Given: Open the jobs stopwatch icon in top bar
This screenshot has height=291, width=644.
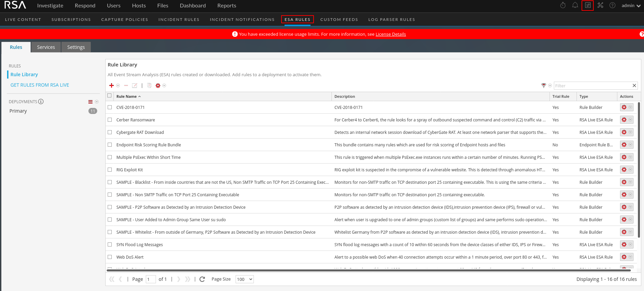Looking at the screenshot, I should tap(563, 5).
